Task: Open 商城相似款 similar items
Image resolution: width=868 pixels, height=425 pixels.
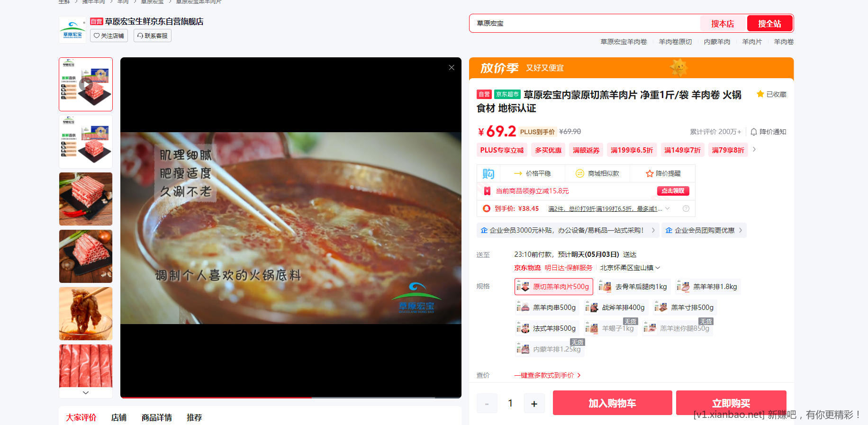Action: [597, 173]
